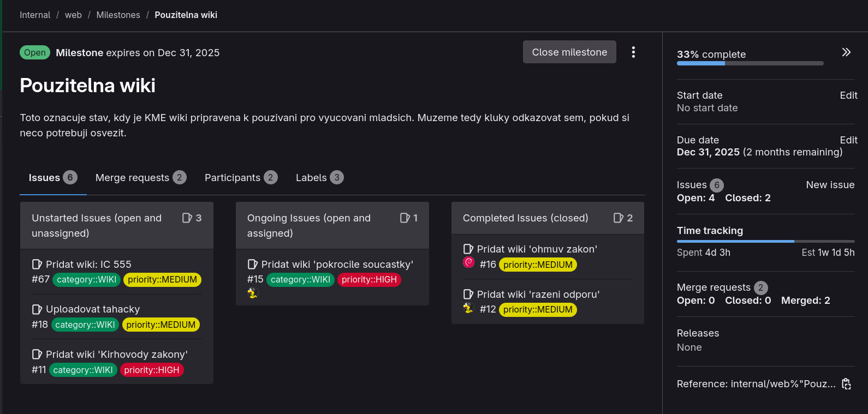The width and height of the screenshot is (868, 414).
Task: Click priority::HIGH label on issue #15
Action: 369,280
